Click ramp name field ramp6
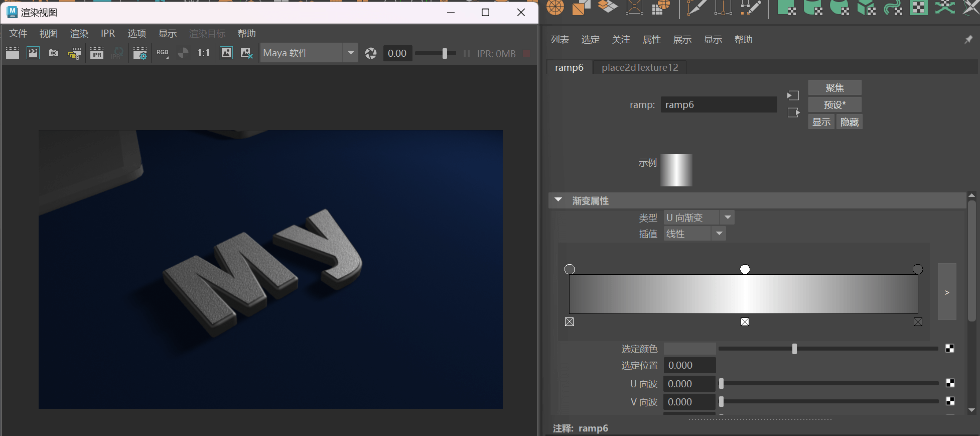 tap(719, 104)
